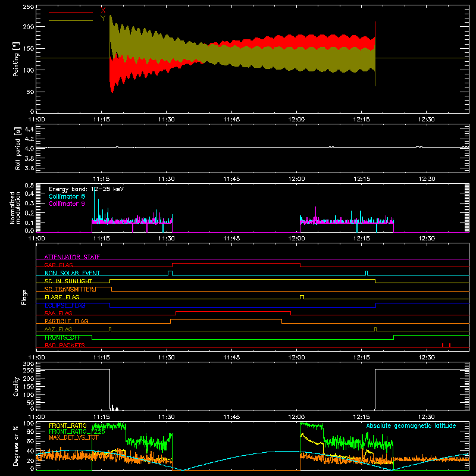Image resolution: width=476 pixels, height=476 pixels.
Task: Click the "Normalized modulation" axis title
Action: (15, 208)
